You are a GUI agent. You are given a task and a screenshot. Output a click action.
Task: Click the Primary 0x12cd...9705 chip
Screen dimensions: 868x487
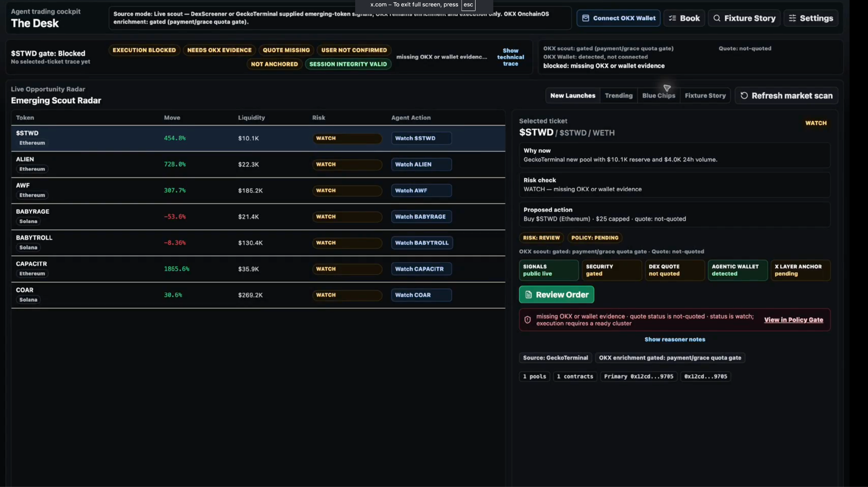(639, 376)
